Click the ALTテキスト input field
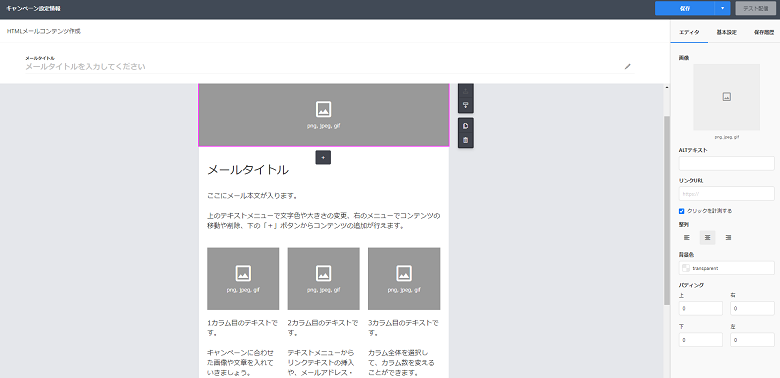 pyautogui.click(x=726, y=163)
